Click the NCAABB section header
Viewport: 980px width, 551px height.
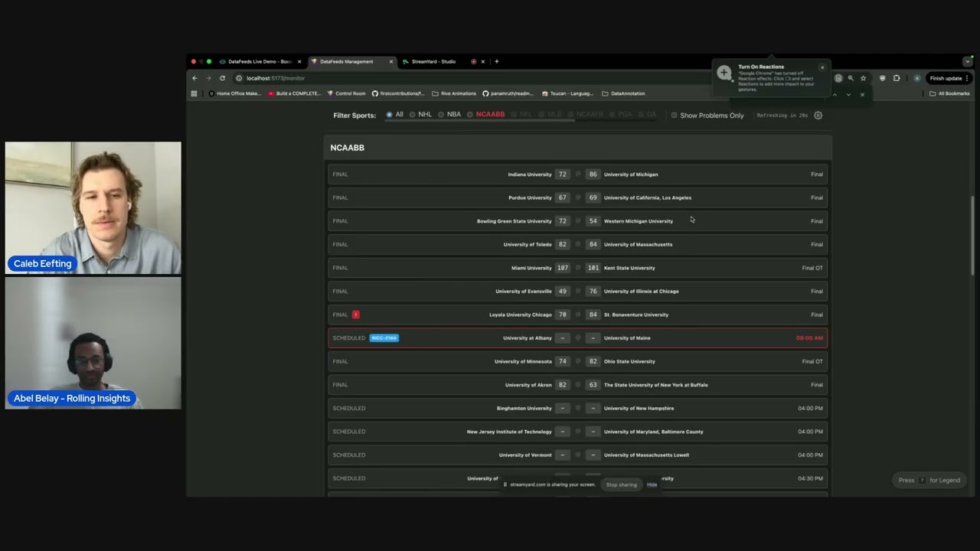pyautogui.click(x=578, y=148)
